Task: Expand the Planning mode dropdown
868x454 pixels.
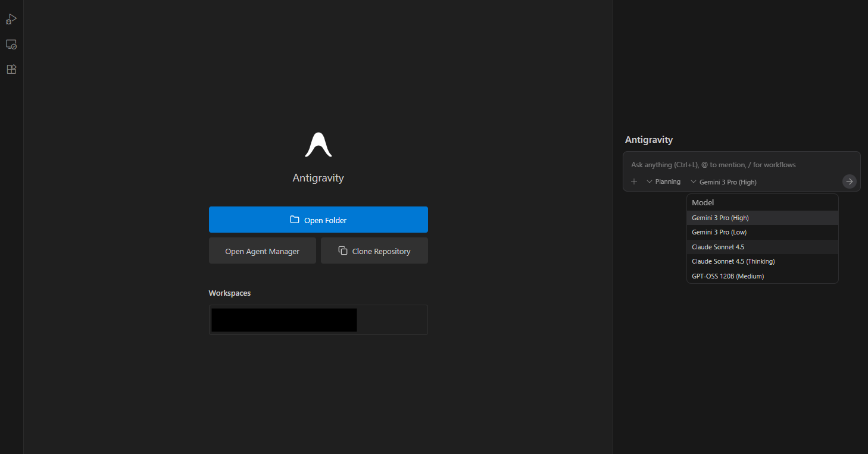Action: tap(663, 181)
